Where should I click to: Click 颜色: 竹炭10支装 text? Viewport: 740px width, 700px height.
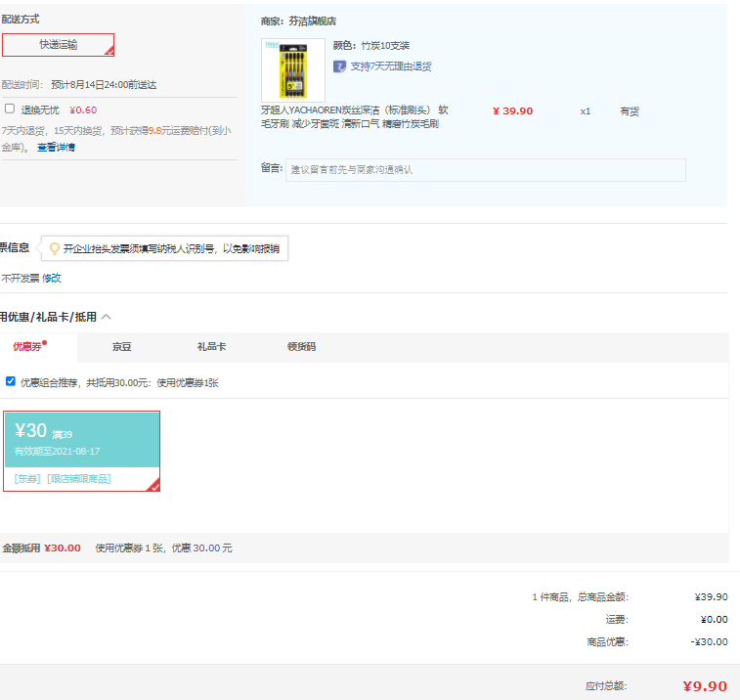(371, 46)
